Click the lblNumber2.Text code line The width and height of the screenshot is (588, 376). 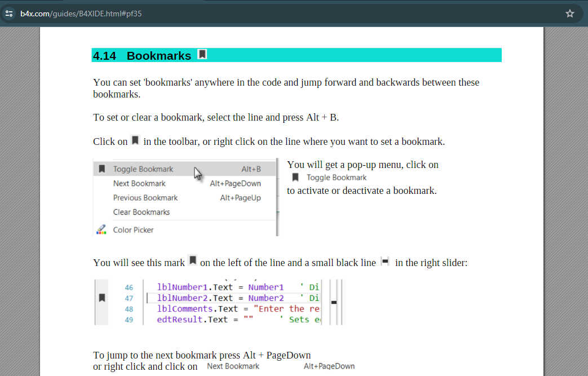238,298
